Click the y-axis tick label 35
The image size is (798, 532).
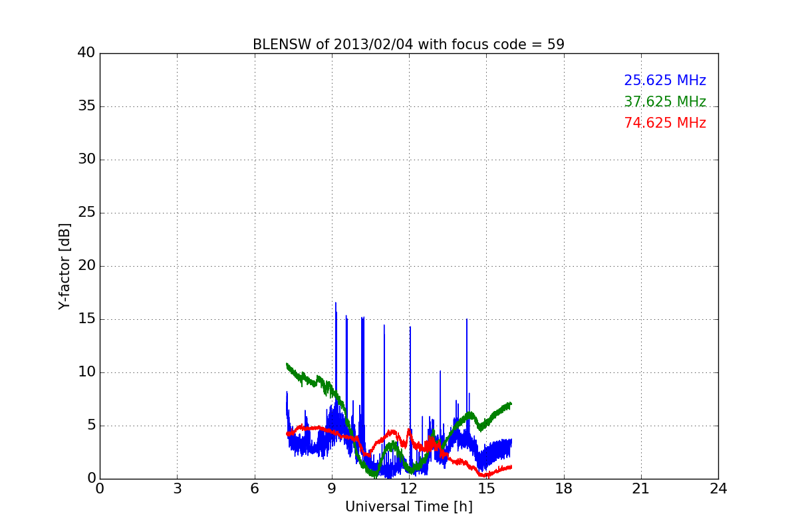pos(86,106)
